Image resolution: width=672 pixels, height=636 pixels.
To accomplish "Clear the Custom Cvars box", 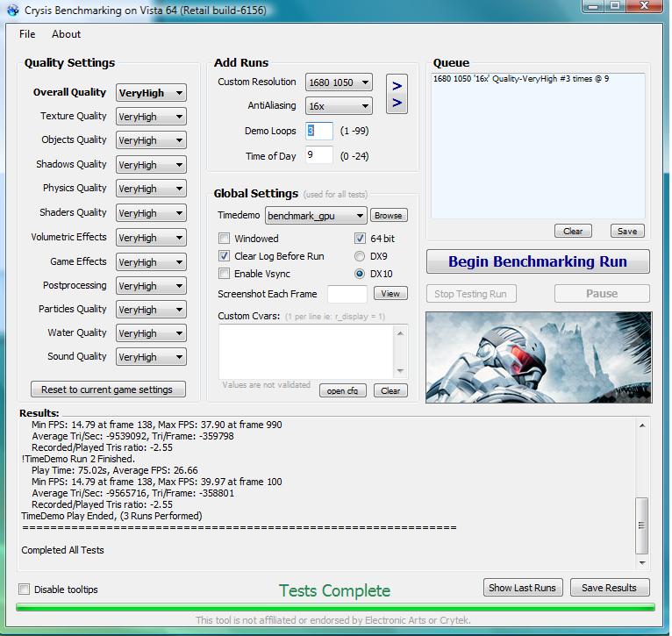I will coord(390,390).
